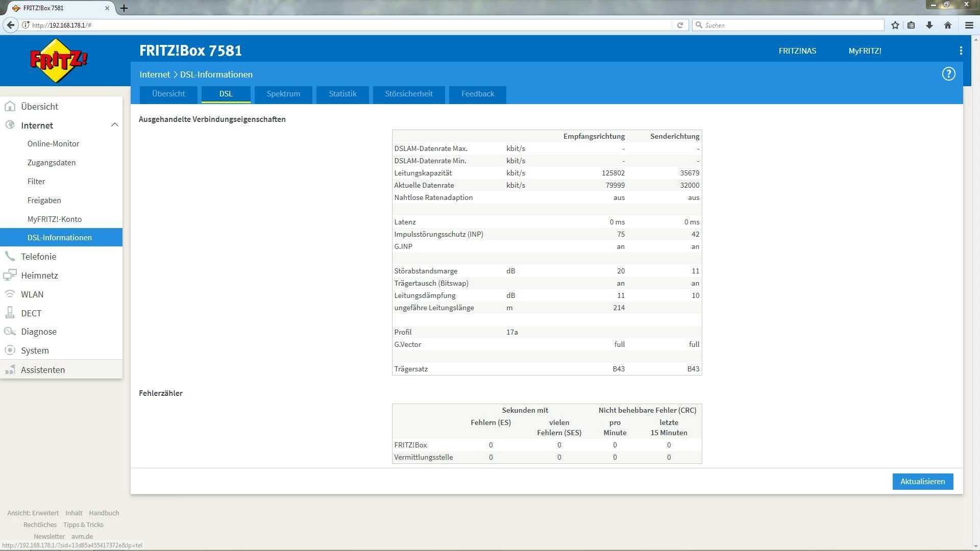Open the browser hamburger menu
This screenshot has height=551, width=980.
[969, 25]
